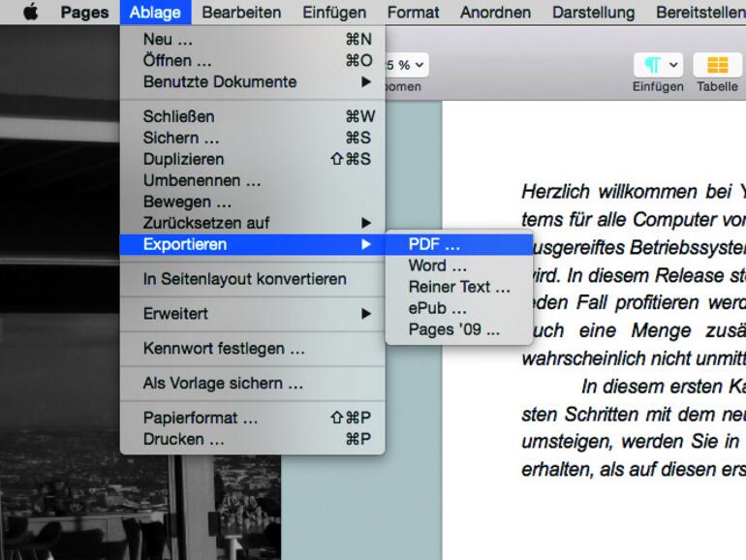Image resolution: width=746 pixels, height=560 pixels.
Task: Open the Bearbeiten menu
Action: [x=241, y=13]
